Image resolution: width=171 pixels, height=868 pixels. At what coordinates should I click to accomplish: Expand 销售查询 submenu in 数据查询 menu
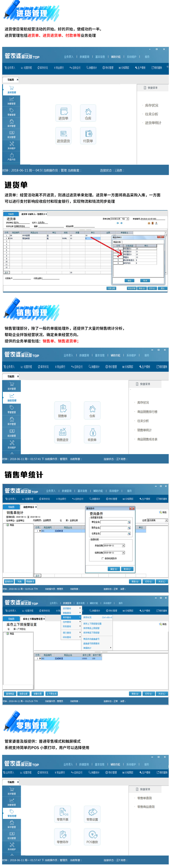pyautogui.click(x=71, y=613)
